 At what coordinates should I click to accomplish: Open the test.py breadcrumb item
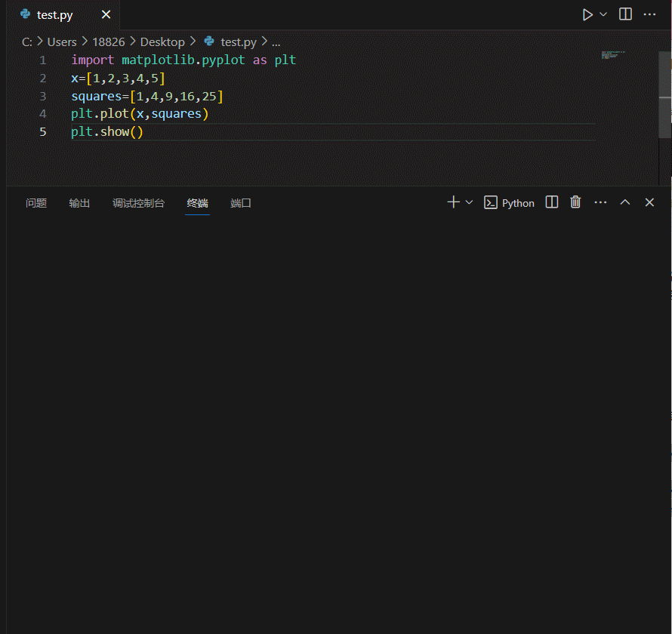pyautogui.click(x=239, y=42)
